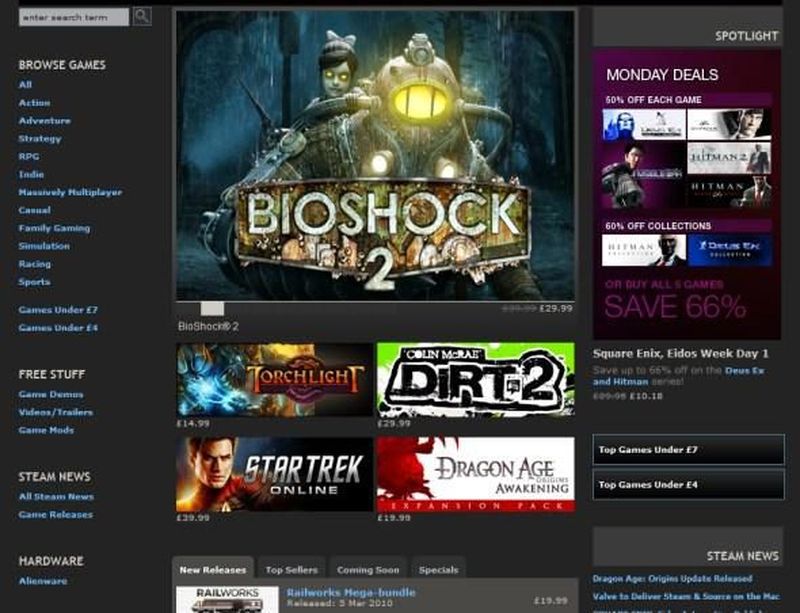Click the Top Games Under £7 button

click(x=688, y=450)
